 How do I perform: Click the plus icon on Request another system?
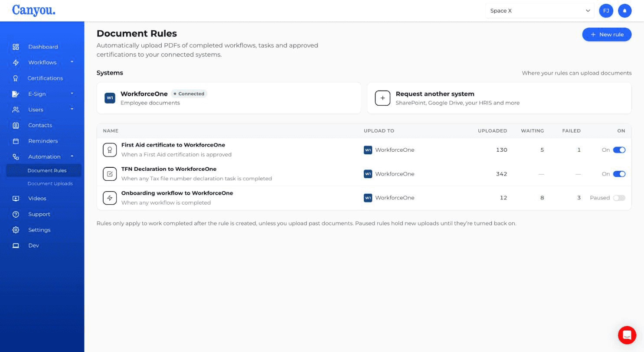[x=382, y=98]
